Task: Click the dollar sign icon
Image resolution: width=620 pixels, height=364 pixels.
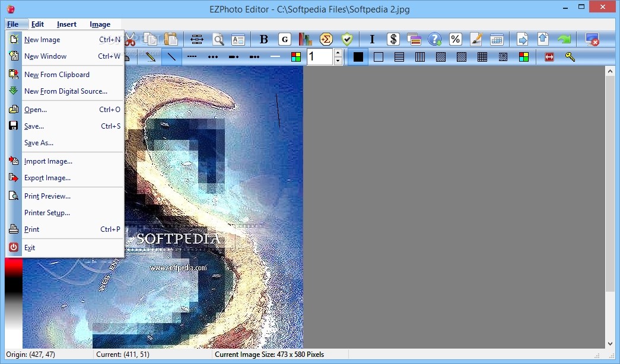Action: 393,39
